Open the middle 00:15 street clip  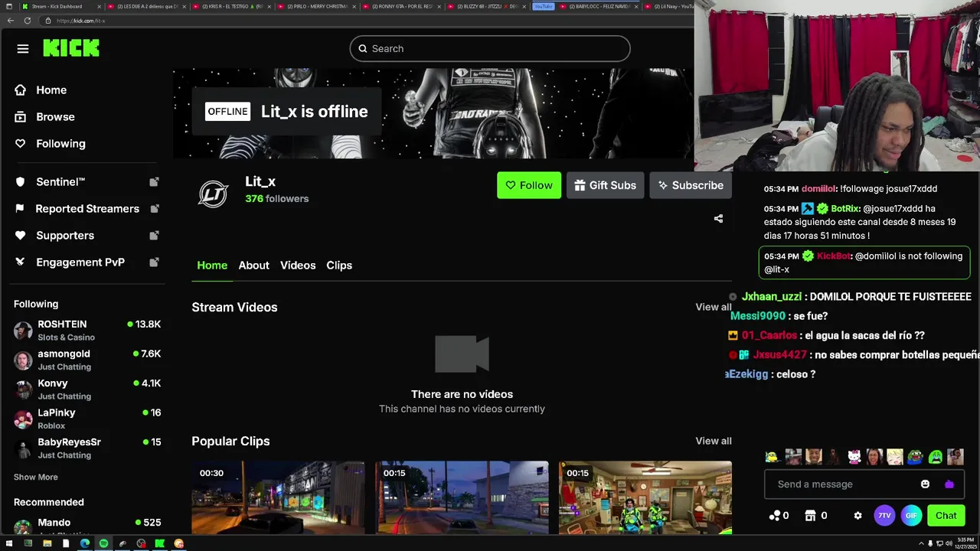point(462,497)
